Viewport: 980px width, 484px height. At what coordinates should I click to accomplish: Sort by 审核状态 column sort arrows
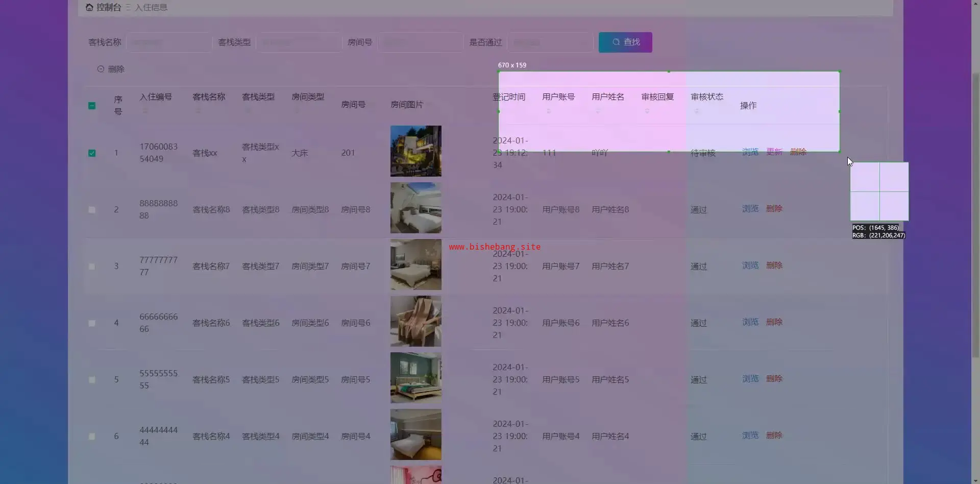[697, 111]
